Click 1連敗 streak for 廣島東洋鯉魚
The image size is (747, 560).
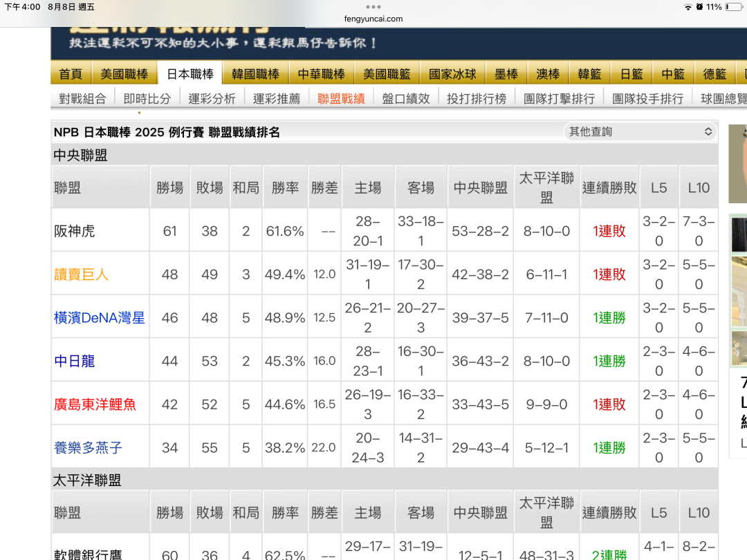point(609,404)
